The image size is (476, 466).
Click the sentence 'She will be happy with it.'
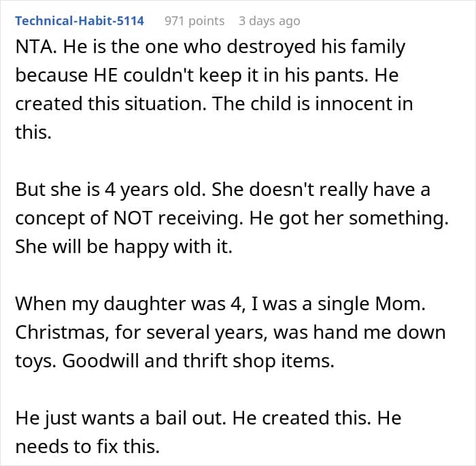(124, 247)
